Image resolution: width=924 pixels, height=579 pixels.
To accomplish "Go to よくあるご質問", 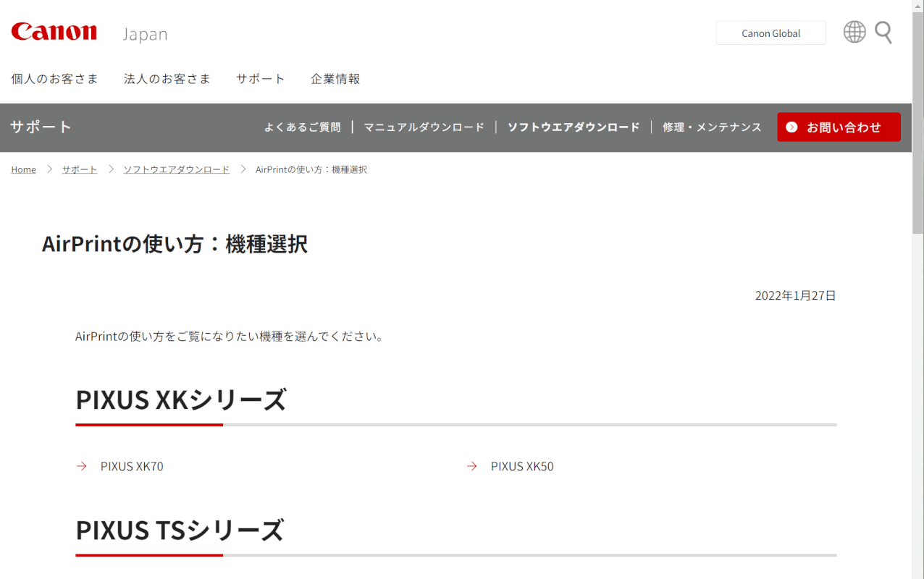I will (302, 127).
